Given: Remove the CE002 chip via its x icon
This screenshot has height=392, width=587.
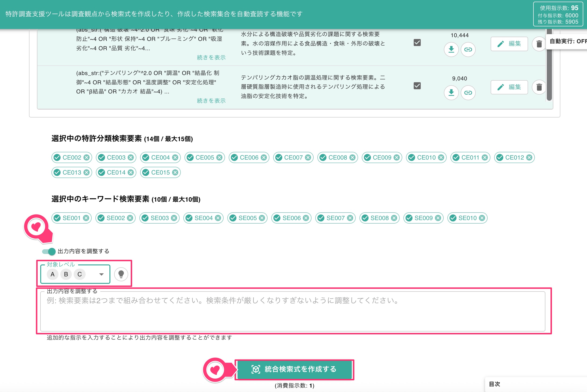Looking at the screenshot, I should point(87,157).
